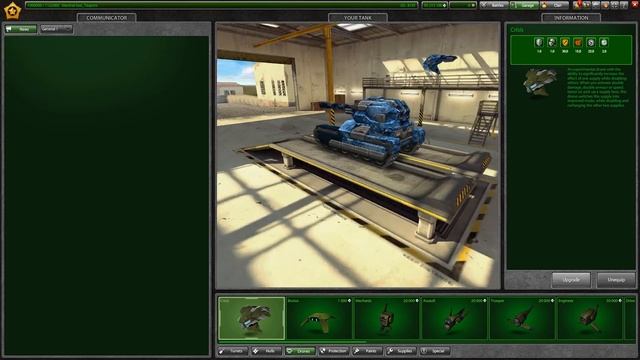Switch to the YOUR TANK tab
640x360 pixels.
358,18
